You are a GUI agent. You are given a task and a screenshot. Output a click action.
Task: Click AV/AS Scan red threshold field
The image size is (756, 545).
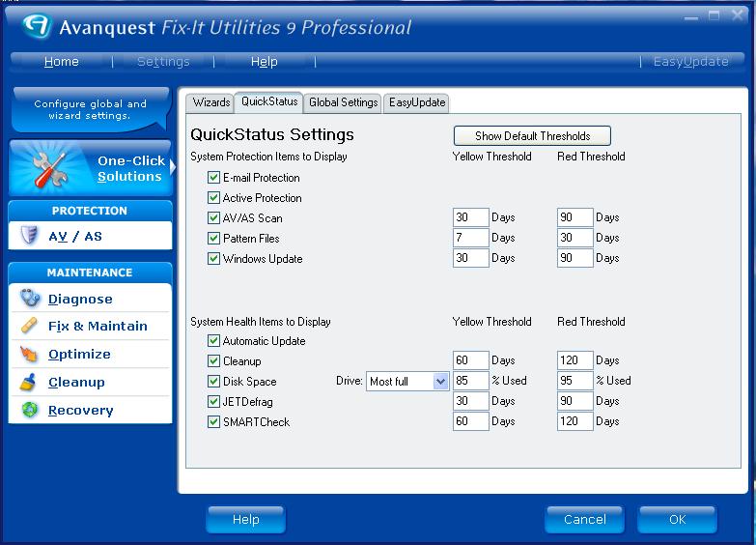point(574,217)
